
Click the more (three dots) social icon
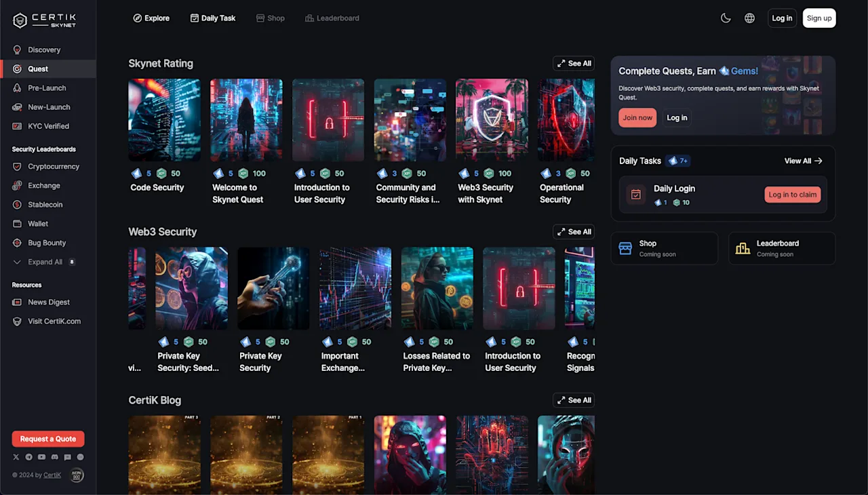pos(80,458)
